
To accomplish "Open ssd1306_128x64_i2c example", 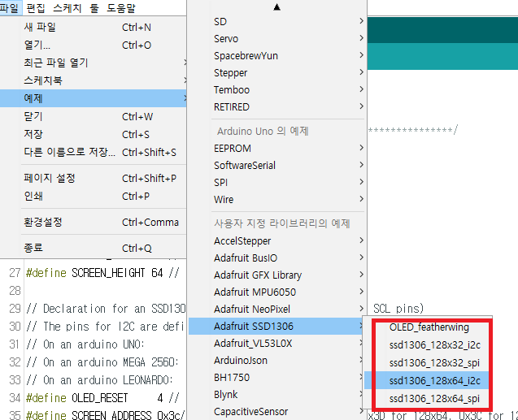I will click(x=428, y=381).
